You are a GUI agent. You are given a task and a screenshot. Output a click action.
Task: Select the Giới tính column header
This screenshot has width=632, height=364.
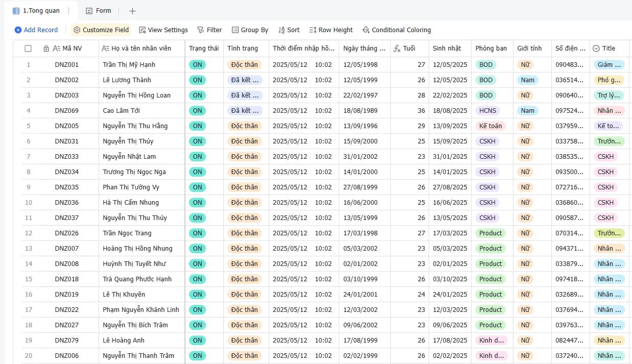(532, 48)
